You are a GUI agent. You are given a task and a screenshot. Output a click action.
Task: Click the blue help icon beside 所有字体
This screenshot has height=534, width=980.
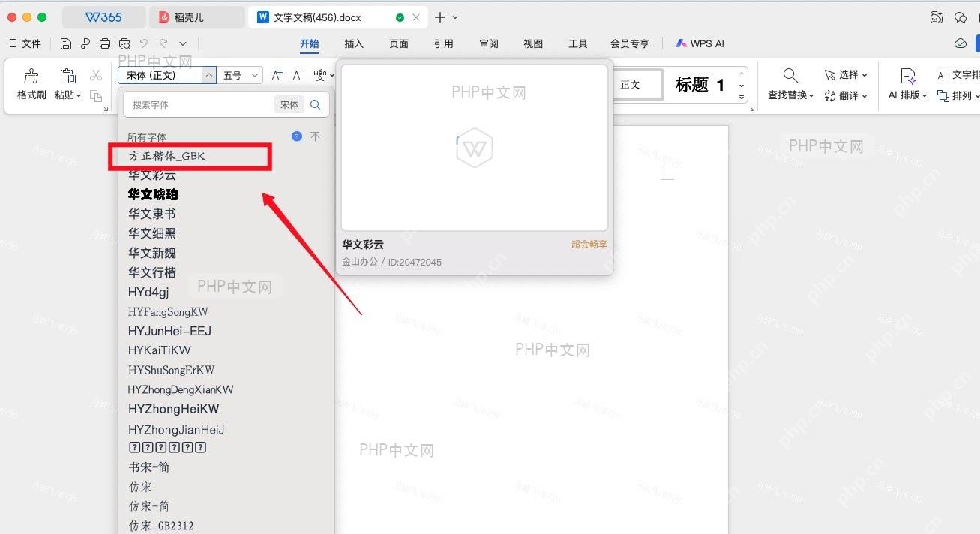tap(297, 136)
